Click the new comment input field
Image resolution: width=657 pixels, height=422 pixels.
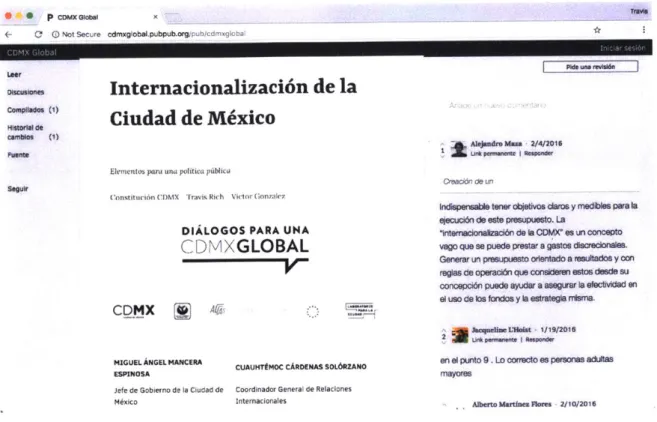(x=497, y=105)
